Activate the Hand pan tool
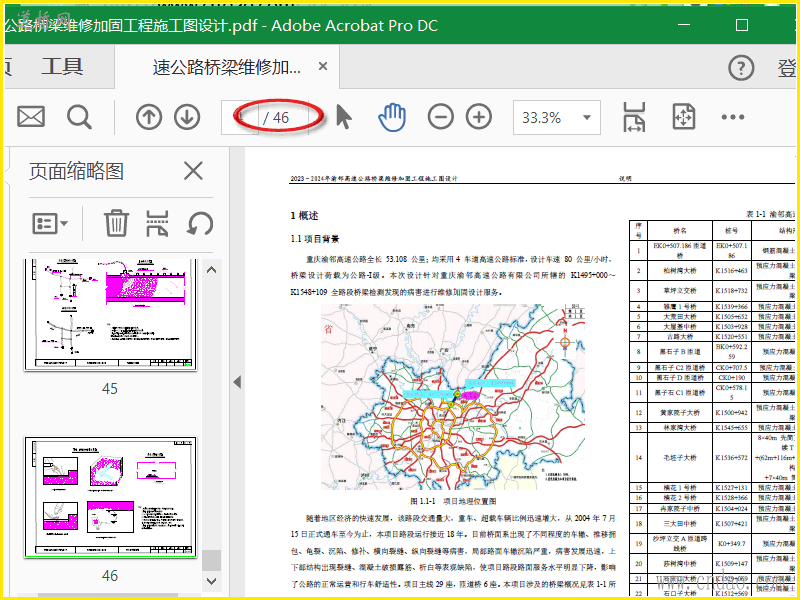The image size is (800, 600). 392,117
